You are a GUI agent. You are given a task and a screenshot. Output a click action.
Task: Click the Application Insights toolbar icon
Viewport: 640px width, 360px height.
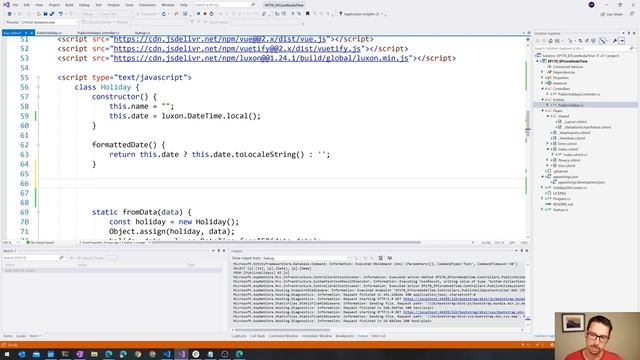click(x=341, y=14)
